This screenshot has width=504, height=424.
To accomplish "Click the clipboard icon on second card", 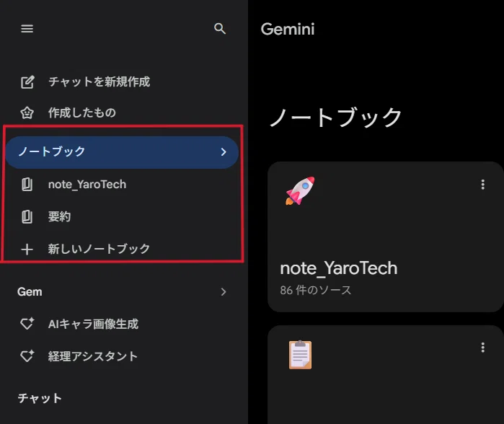I will pyautogui.click(x=300, y=355).
